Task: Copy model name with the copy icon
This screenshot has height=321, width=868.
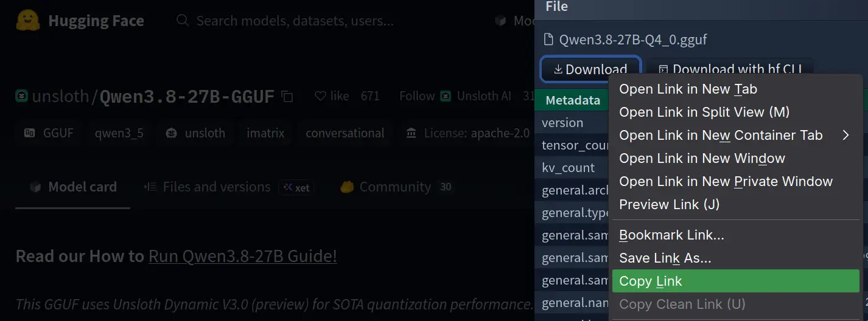Action: [x=288, y=96]
